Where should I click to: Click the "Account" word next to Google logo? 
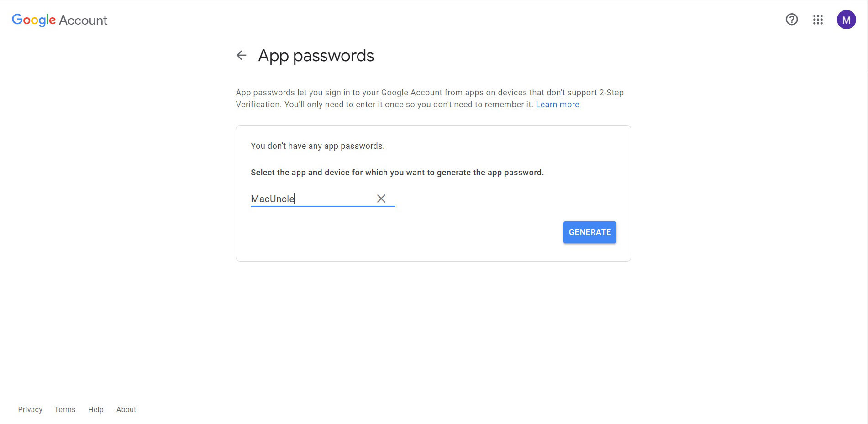pos(83,21)
